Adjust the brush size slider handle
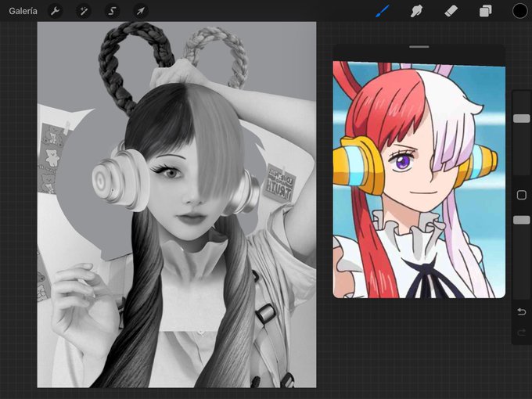This screenshot has height=399, width=532. [x=522, y=118]
